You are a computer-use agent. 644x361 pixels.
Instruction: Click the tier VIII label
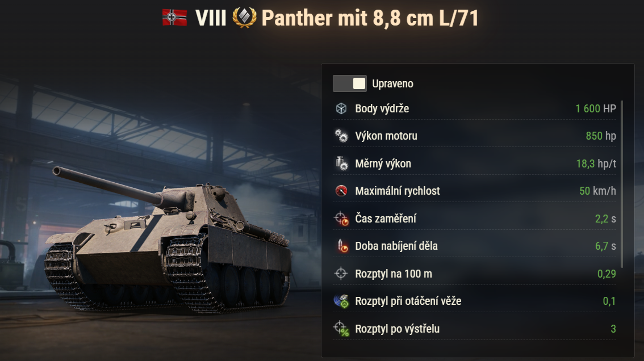click(211, 18)
